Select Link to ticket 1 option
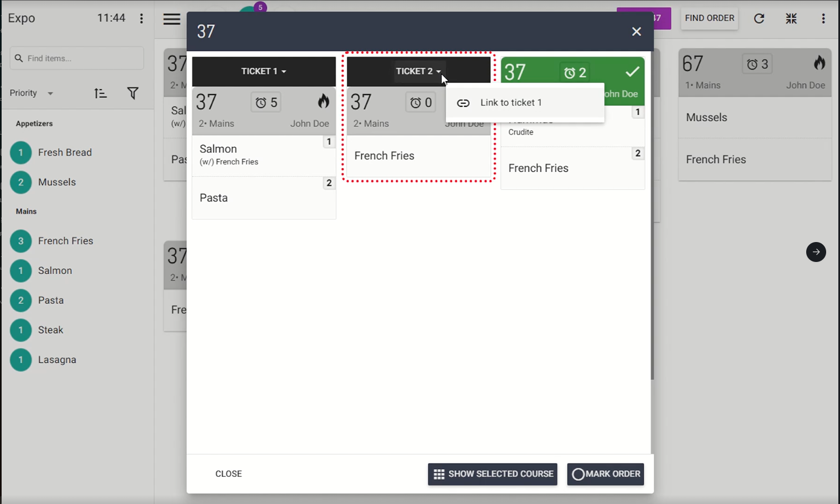 point(511,103)
